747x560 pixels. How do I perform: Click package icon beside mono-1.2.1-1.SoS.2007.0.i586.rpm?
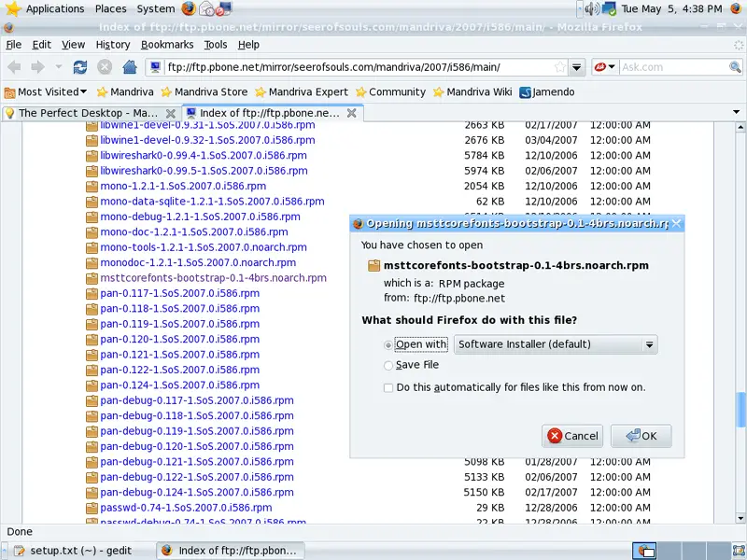click(x=92, y=186)
